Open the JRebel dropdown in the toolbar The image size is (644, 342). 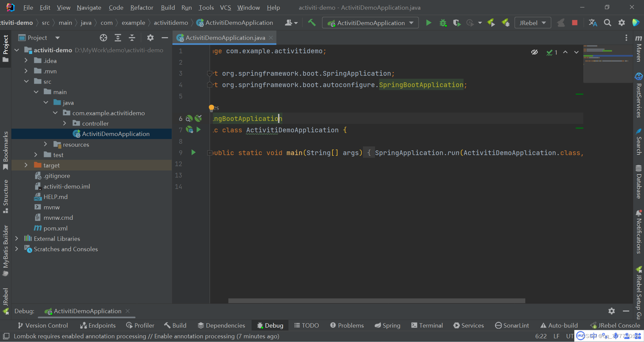tap(532, 23)
